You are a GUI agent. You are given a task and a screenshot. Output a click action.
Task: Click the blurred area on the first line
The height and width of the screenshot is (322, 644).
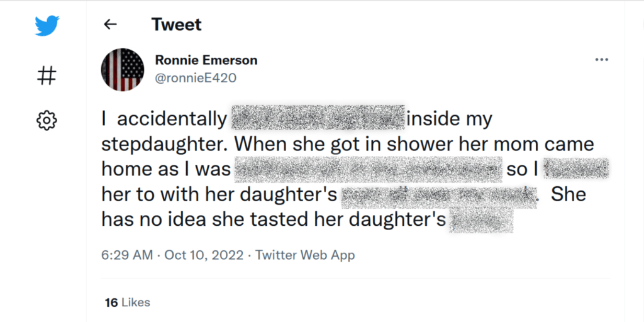318,118
